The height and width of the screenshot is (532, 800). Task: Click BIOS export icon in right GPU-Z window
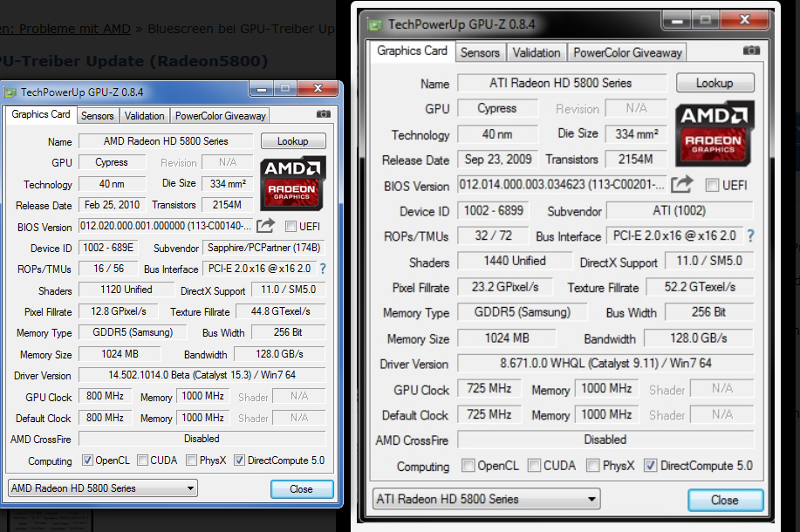click(x=682, y=184)
